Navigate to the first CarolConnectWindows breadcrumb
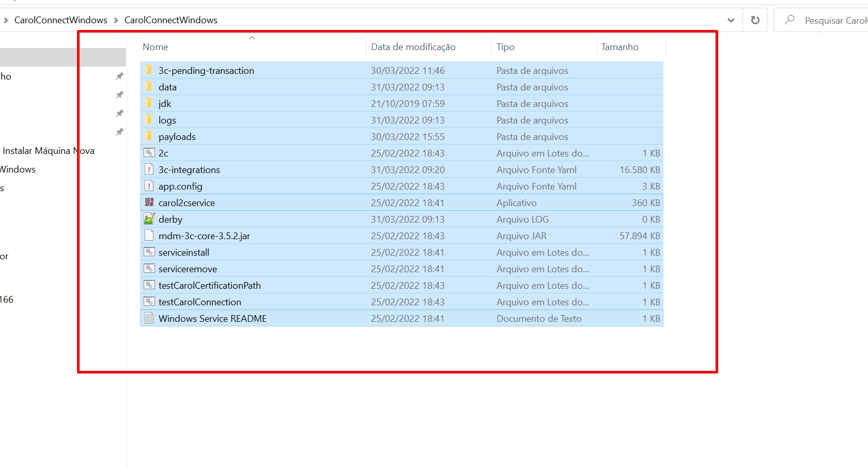The image size is (868, 468). [x=61, y=20]
